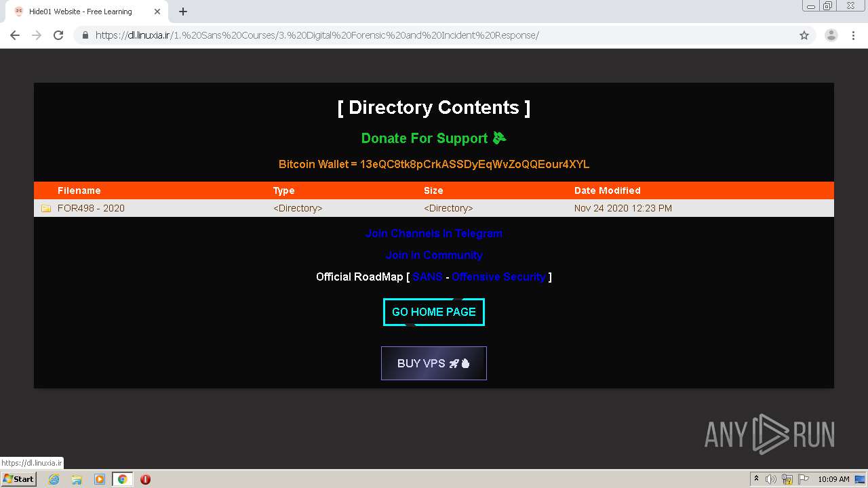Click the <Directory> type cell

(x=298, y=208)
